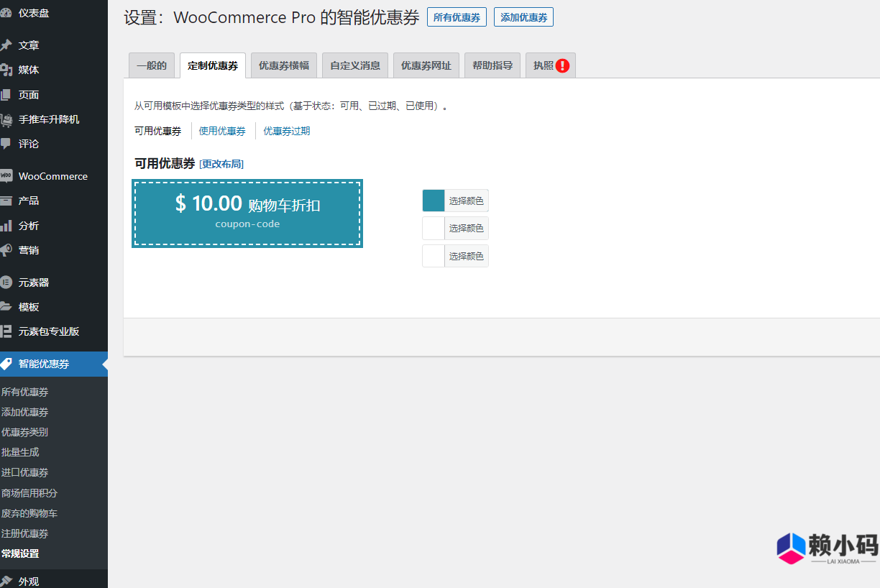
Task: Open 媒体 via its media icon
Action: (x=6, y=70)
